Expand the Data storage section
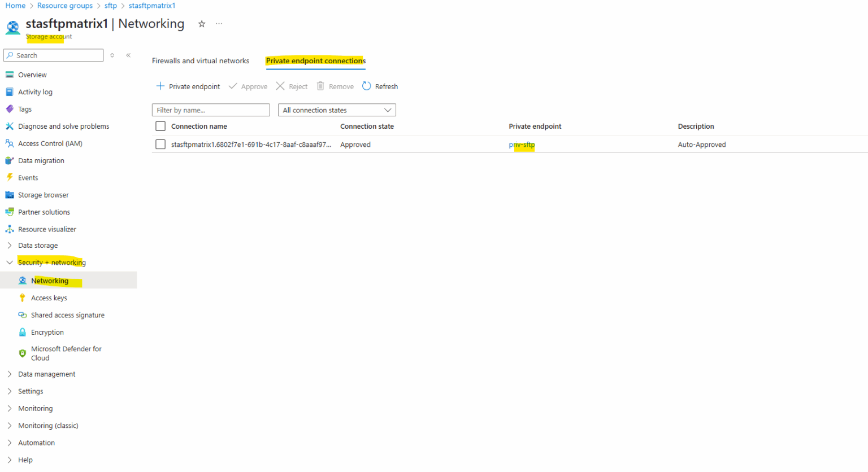Screen dimensions: 868x472 point(38,245)
